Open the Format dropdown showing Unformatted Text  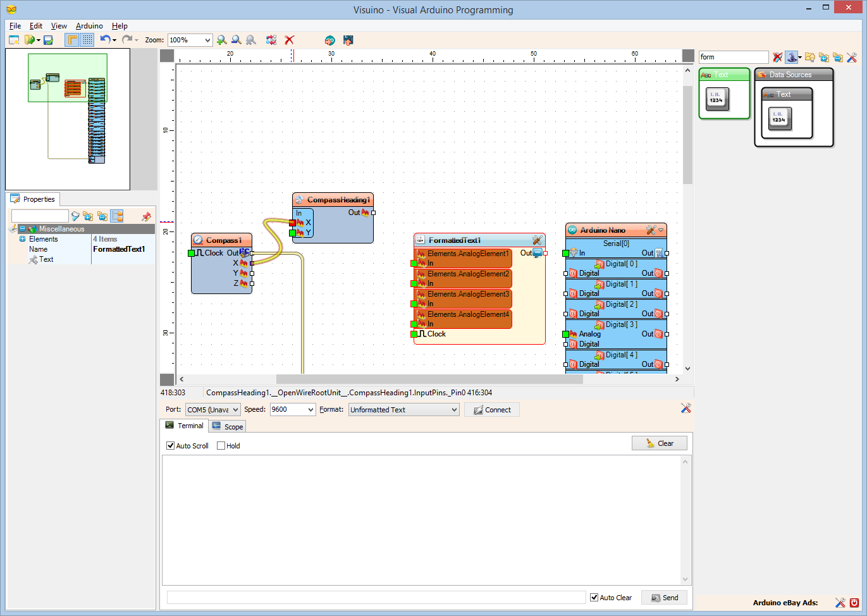[404, 410]
